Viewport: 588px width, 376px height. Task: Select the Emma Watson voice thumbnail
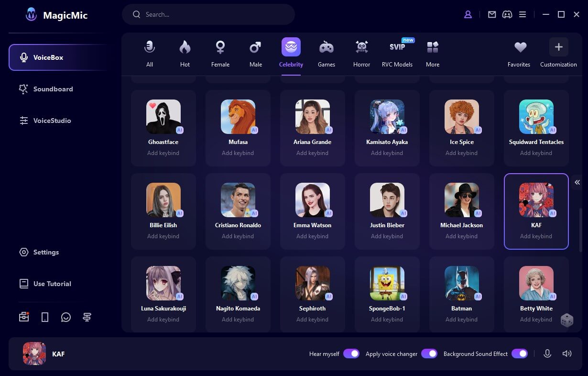(313, 200)
